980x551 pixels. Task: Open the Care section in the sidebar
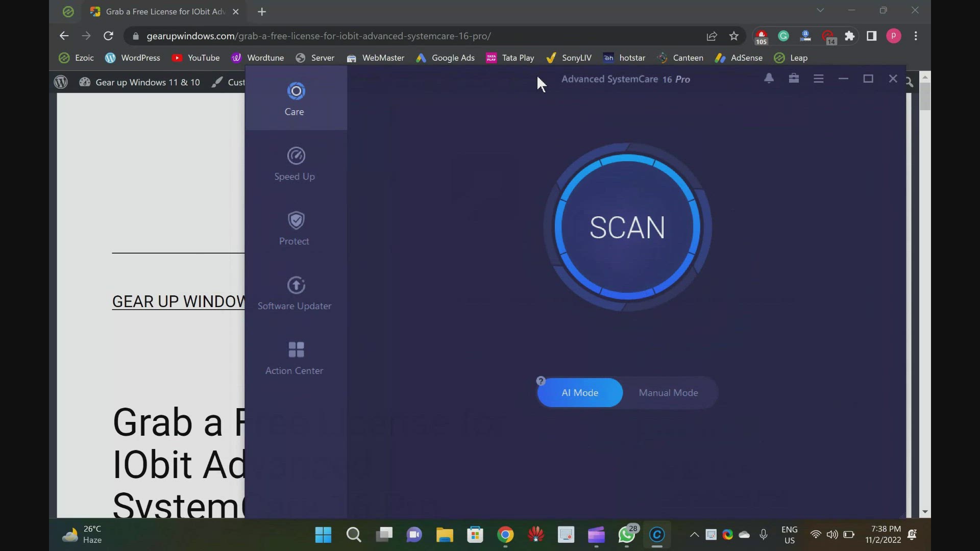click(296, 98)
